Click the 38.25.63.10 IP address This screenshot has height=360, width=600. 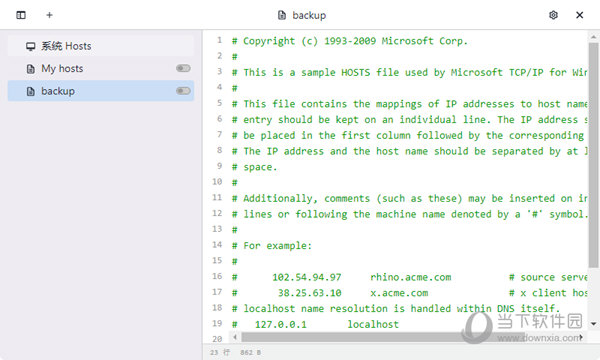point(310,293)
